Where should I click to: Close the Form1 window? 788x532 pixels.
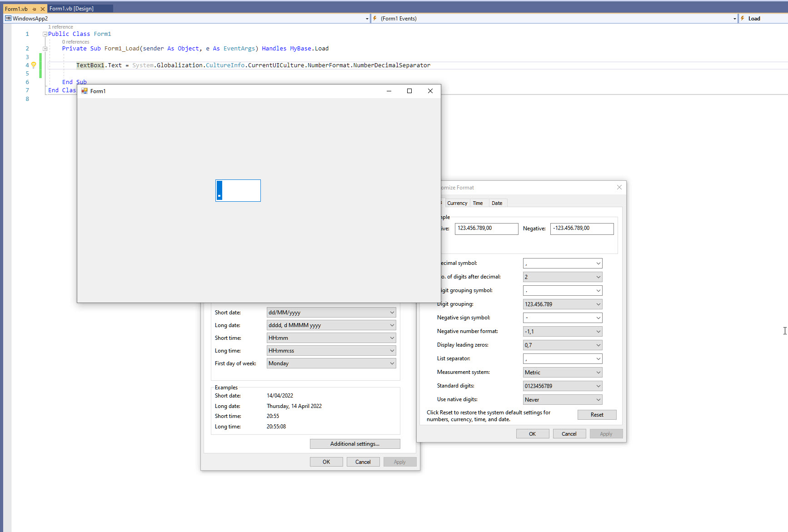point(430,91)
